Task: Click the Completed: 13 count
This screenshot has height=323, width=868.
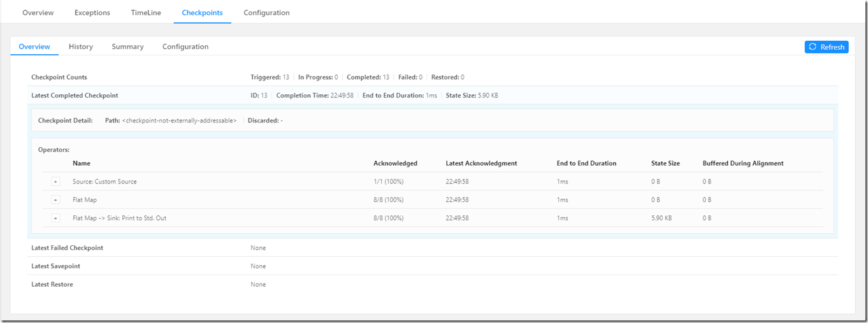Action: click(x=368, y=77)
